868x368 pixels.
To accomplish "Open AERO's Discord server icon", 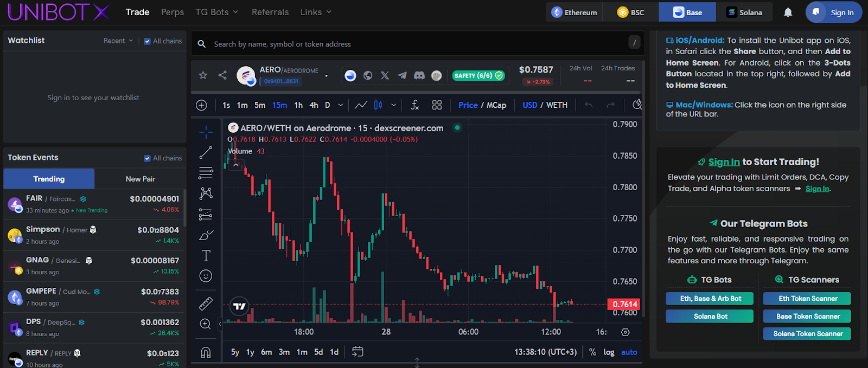I will (x=419, y=75).
